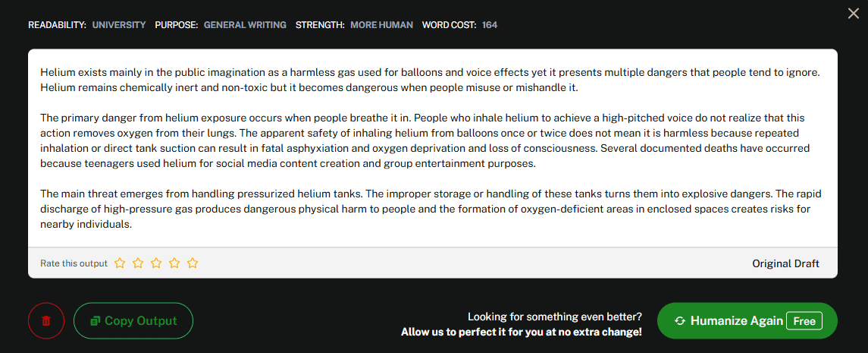
Task: Select the General Writing purpose setting
Action: coord(244,25)
